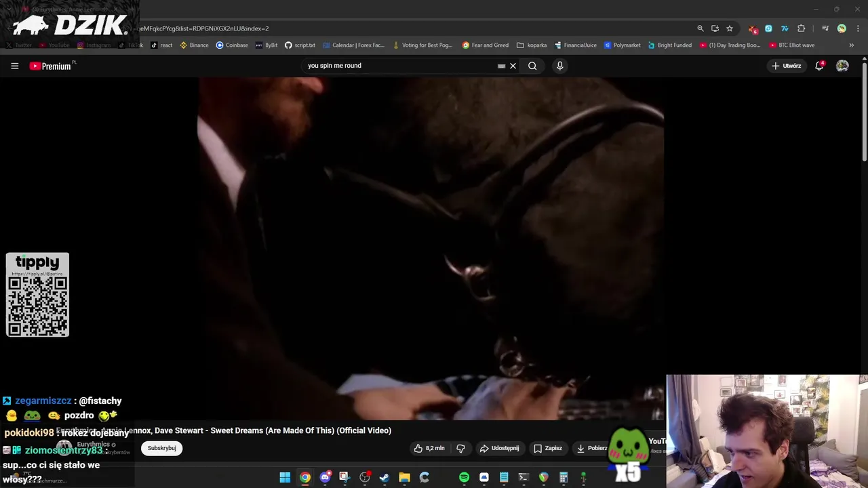Open extension with red 6 badge
This screenshot has height=488, width=868.
[753, 28]
